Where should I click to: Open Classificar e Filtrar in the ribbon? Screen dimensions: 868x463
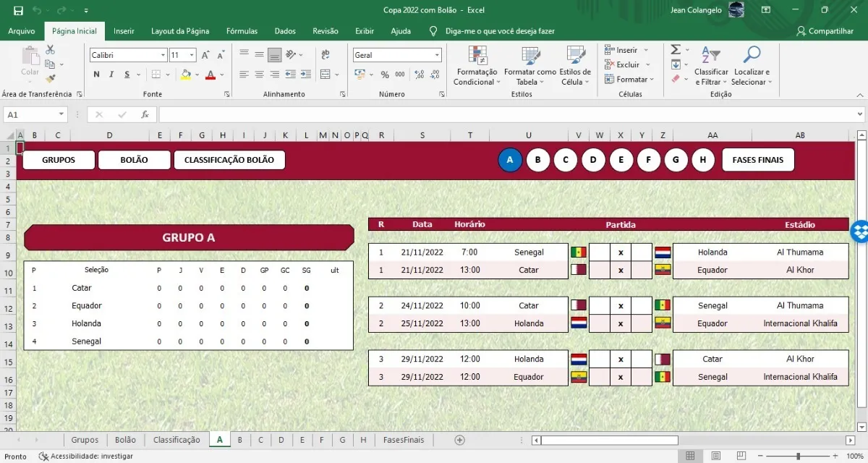(711, 64)
